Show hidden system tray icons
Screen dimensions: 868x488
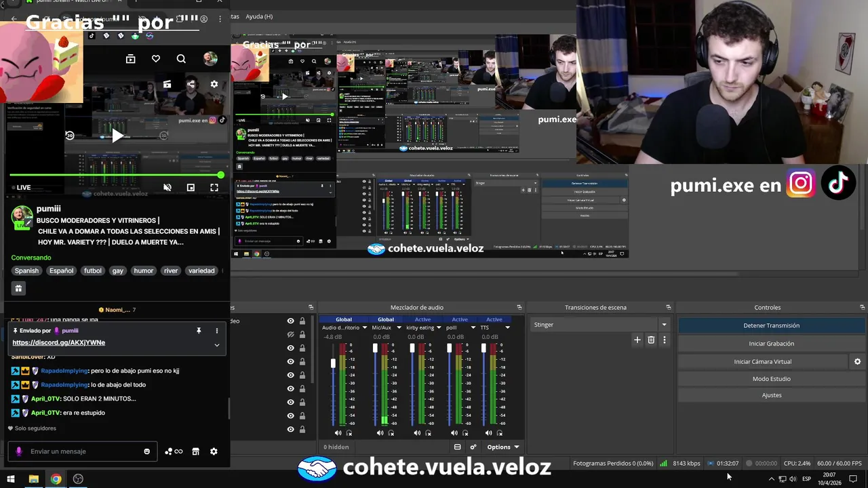(x=771, y=479)
